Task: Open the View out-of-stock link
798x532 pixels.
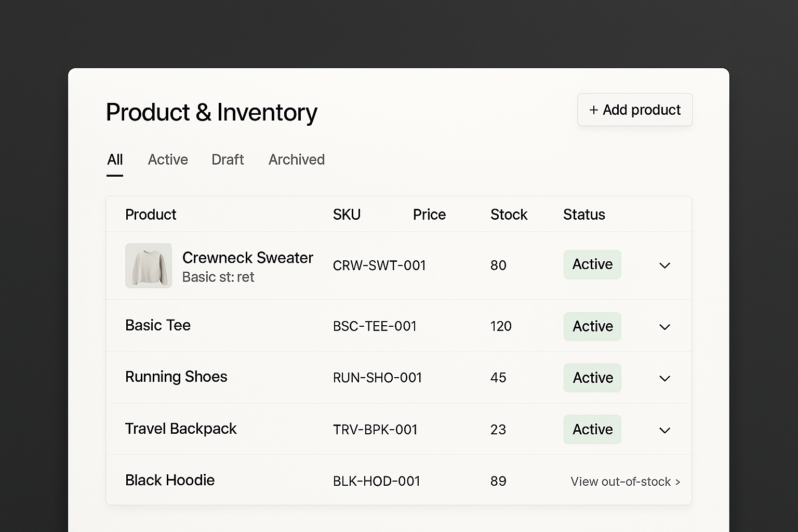Action: click(x=625, y=482)
